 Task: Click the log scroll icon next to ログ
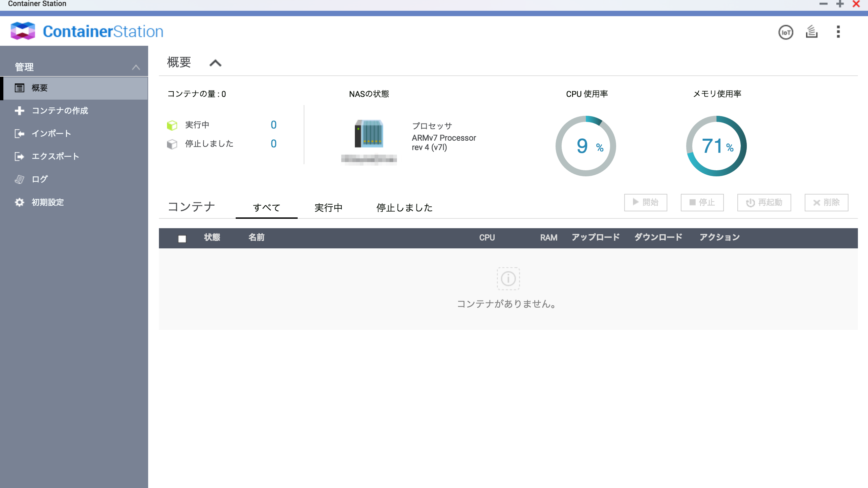20,179
